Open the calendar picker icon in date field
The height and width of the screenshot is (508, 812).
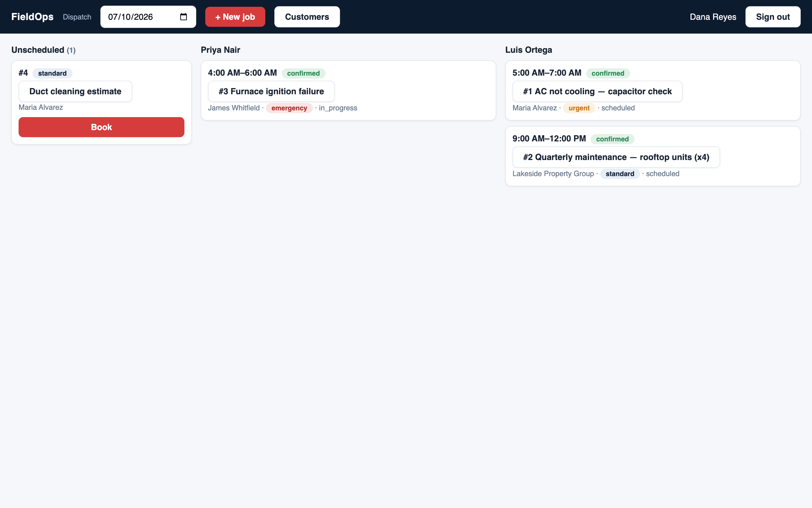183,17
